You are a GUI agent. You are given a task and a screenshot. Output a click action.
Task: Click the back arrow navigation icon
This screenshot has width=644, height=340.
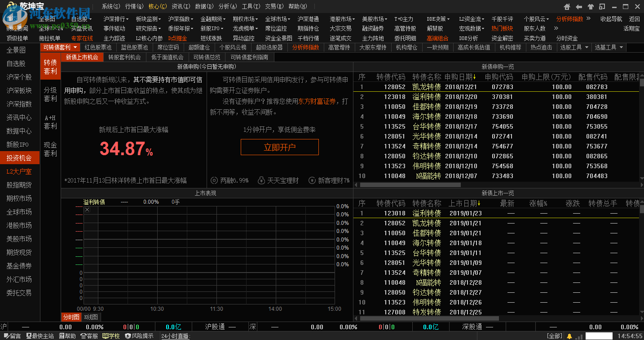(578, 6)
